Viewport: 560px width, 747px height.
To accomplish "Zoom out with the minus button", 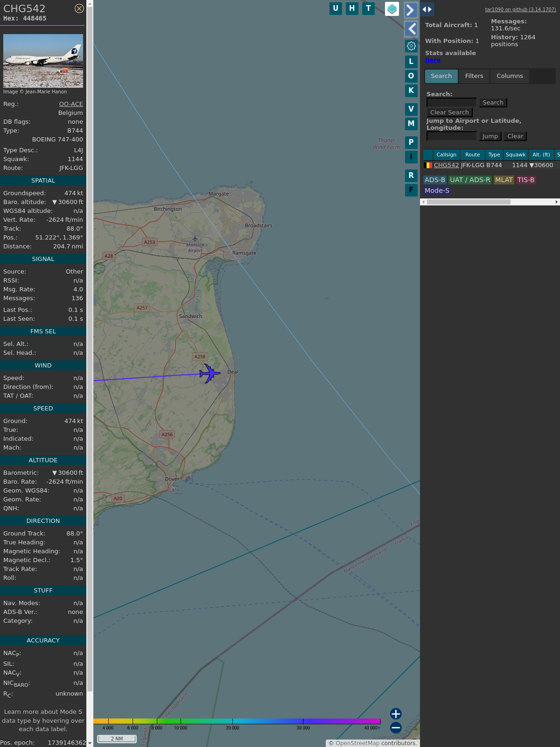I will [x=396, y=727].
